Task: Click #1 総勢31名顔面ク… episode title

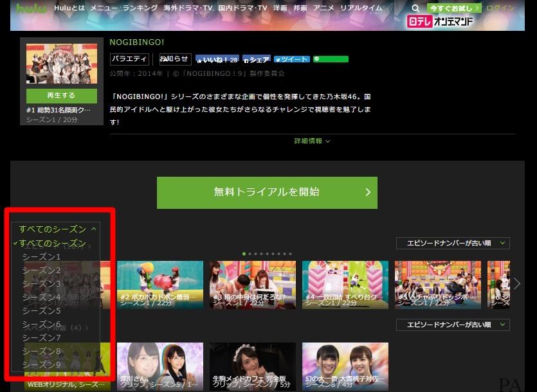Action: pos(59,111)
